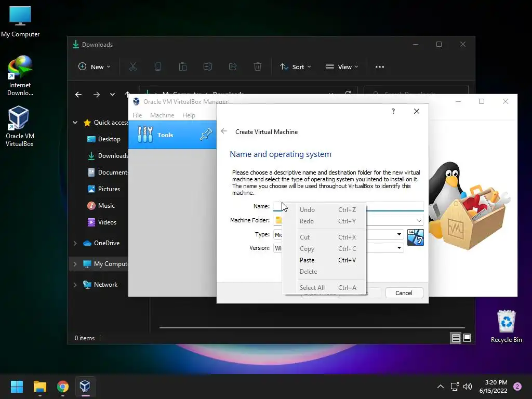Choose Delete in the context menu
The width and height of the screenshot is (532, 399).
(x=325, y=272)
